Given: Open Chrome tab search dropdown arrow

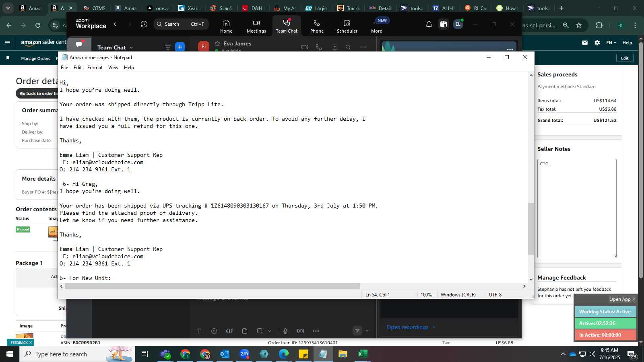Looking at the screenshot, I should (8, 8).
